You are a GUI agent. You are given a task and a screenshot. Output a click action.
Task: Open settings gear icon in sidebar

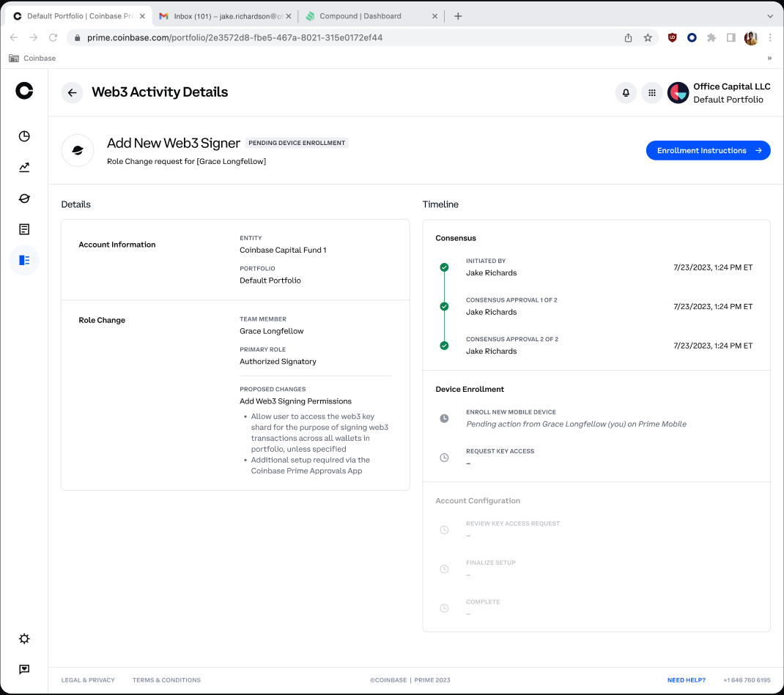click(24, 639)
